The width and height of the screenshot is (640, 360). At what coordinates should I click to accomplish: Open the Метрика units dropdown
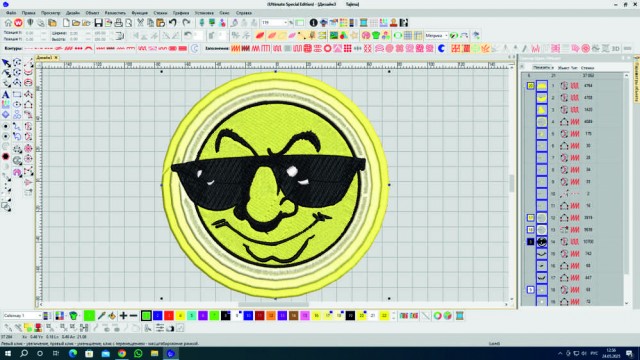pos(436,36)
